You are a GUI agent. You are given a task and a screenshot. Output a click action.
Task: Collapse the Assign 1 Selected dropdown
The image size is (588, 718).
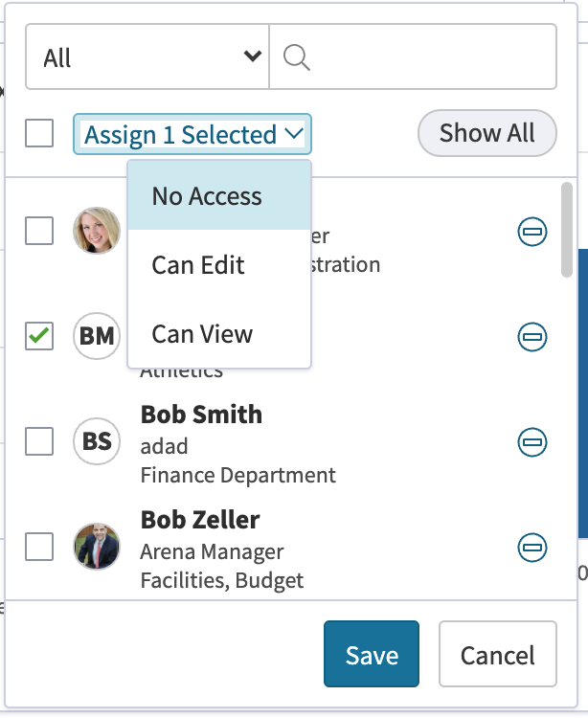coord(192,134)
